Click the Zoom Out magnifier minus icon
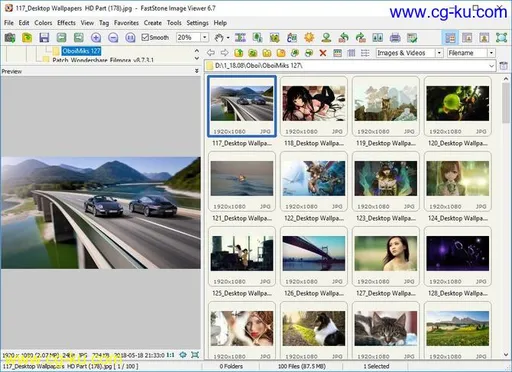 [x=113, y=37]
